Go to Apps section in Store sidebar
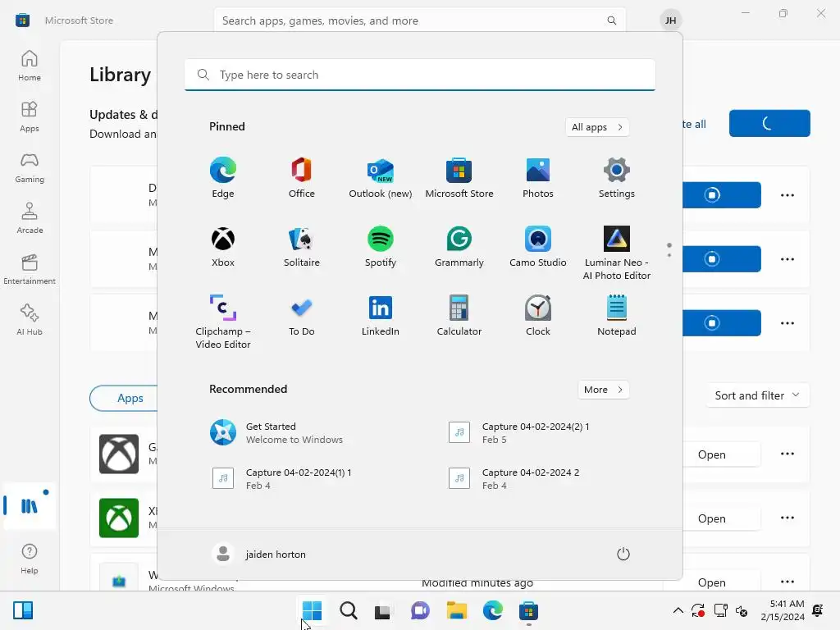This screenshot has height=630, width=840. coord(30,116)
